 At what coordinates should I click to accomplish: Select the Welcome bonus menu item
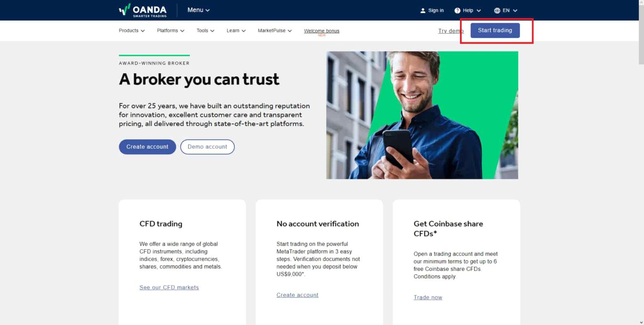(x=322, y=31)
